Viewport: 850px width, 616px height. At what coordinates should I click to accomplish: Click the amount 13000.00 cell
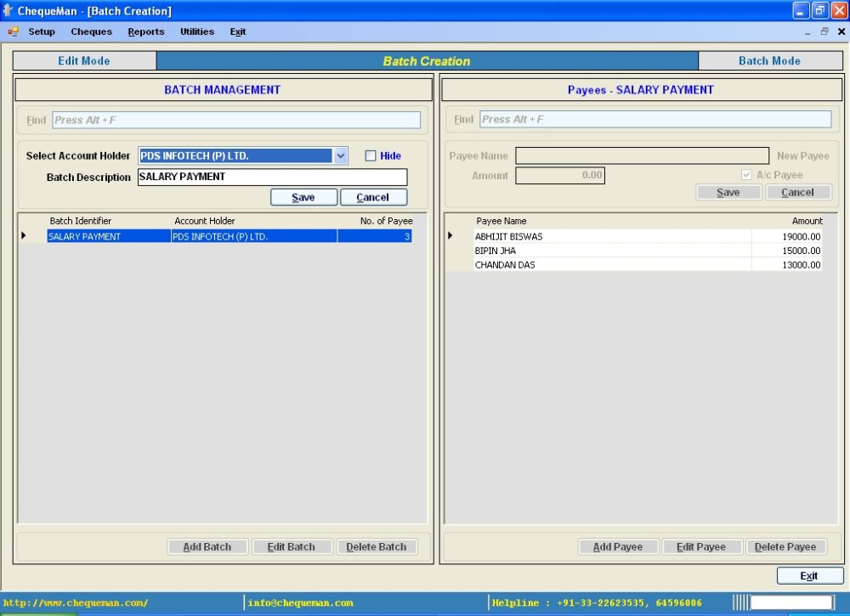coord(786,264)
